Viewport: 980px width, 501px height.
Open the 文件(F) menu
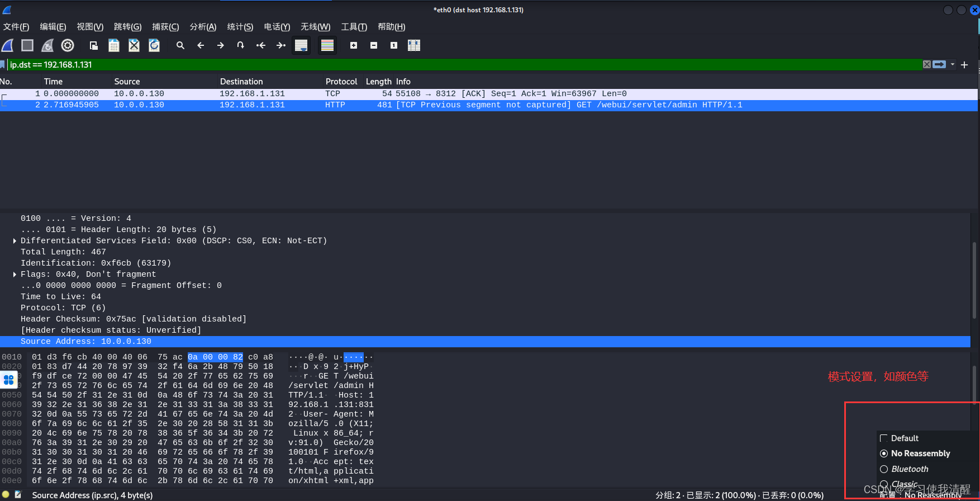(16, 27)
